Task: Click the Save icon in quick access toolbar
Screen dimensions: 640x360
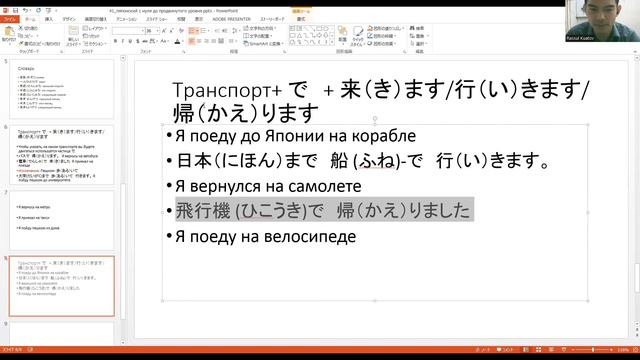Action: [15, 11]
